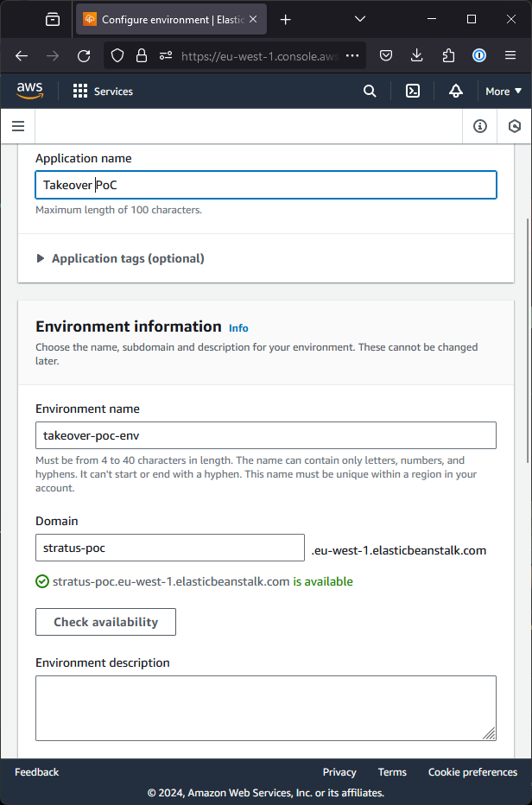View site security padlock info
Viewport: 532px width, 805px height.
point(142,55)
